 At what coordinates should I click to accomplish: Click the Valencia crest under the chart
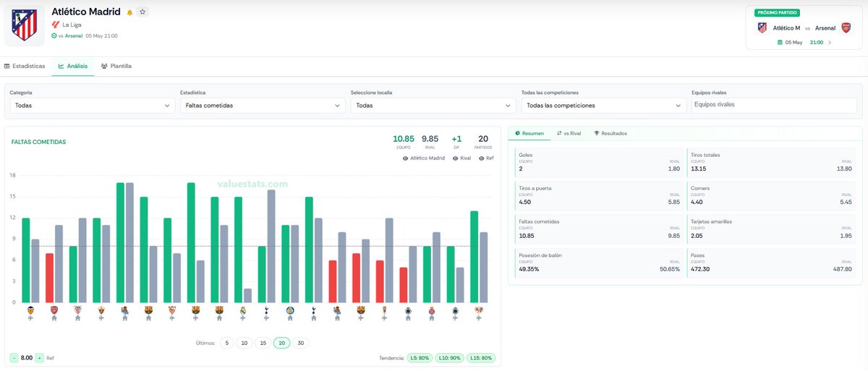(x=30, y=310)
